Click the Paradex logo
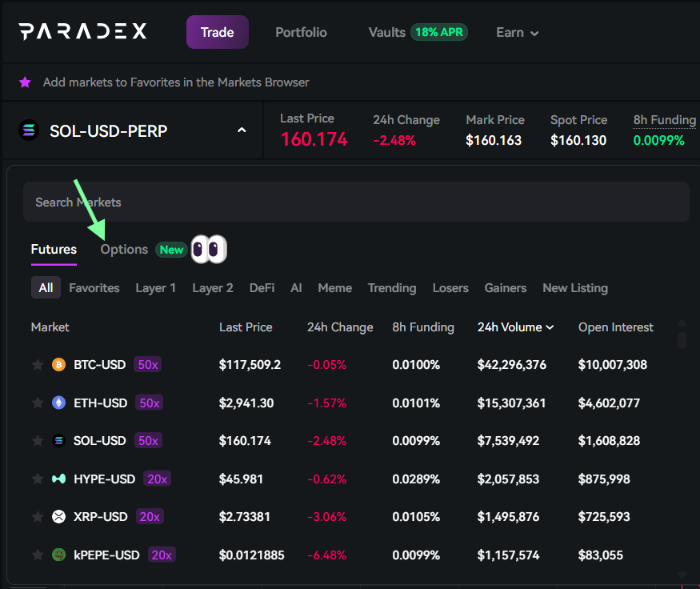 (x=82, y=31)
